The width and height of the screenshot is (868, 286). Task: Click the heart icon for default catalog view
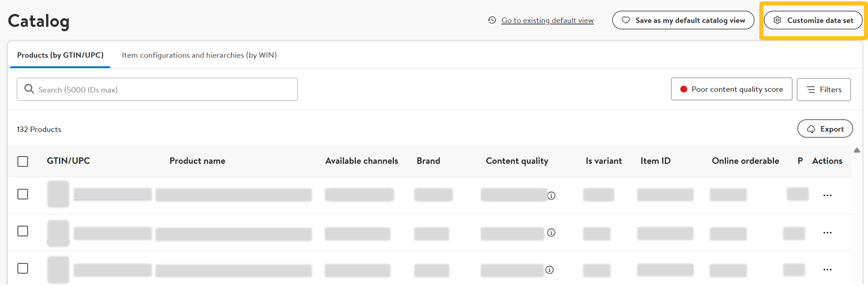(x=625, y=20)
